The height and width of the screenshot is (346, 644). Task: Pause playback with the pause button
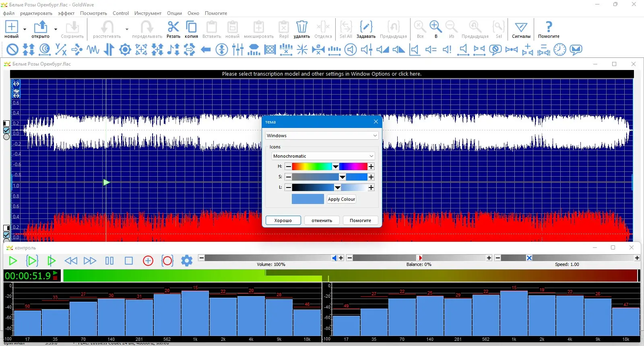click(x=109, y=261)
